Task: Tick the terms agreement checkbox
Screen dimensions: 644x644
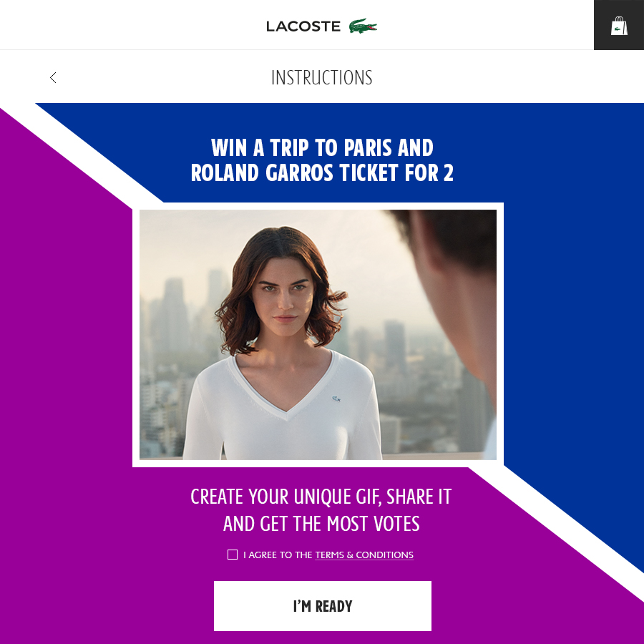Action: (233, 555)
